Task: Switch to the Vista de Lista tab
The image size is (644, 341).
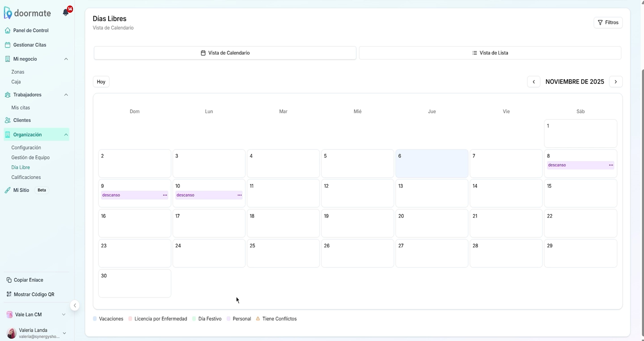Action: 490,53
